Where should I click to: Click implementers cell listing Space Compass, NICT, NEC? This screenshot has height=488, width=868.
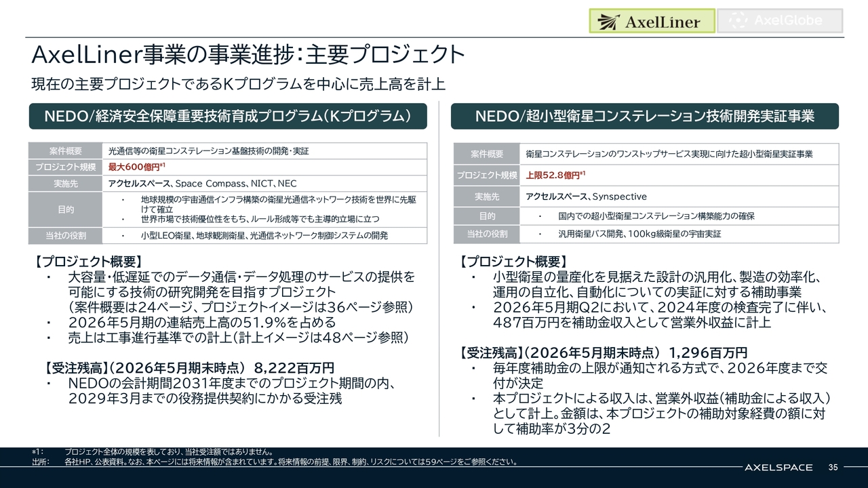(x=265, y=184)
